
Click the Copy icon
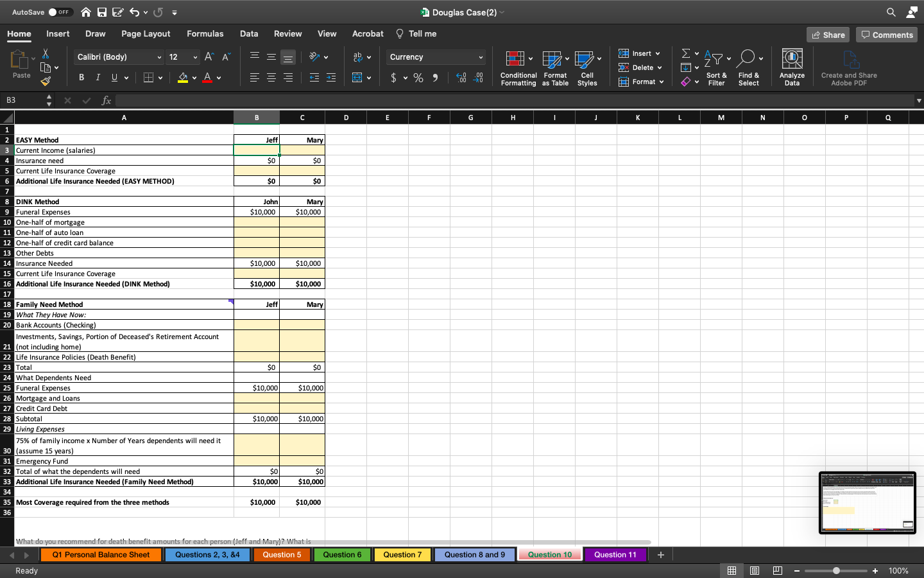point(46,67)
